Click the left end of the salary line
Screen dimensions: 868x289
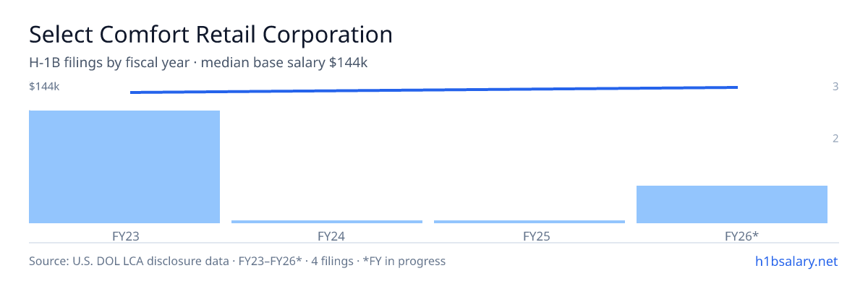[x=131, y=92]
